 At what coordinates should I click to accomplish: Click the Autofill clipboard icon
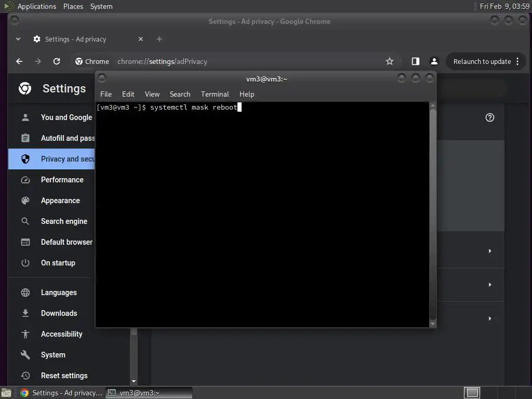coord(25,138)
